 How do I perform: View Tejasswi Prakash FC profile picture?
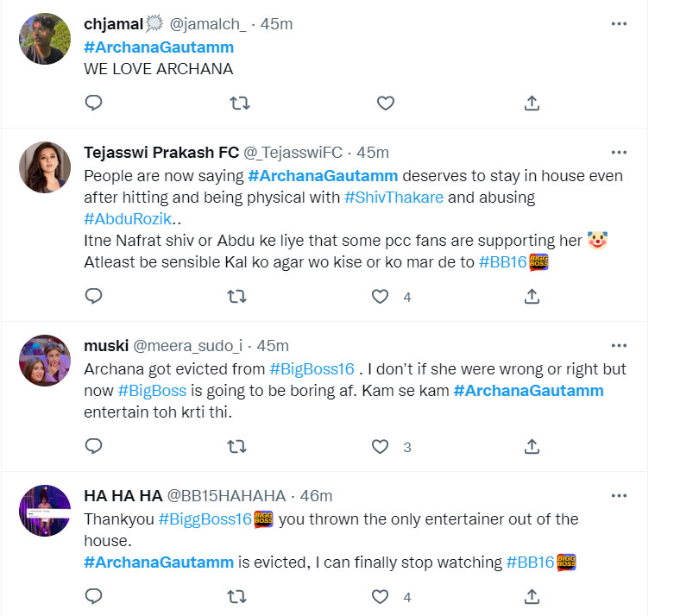click(x=44, y=168)
